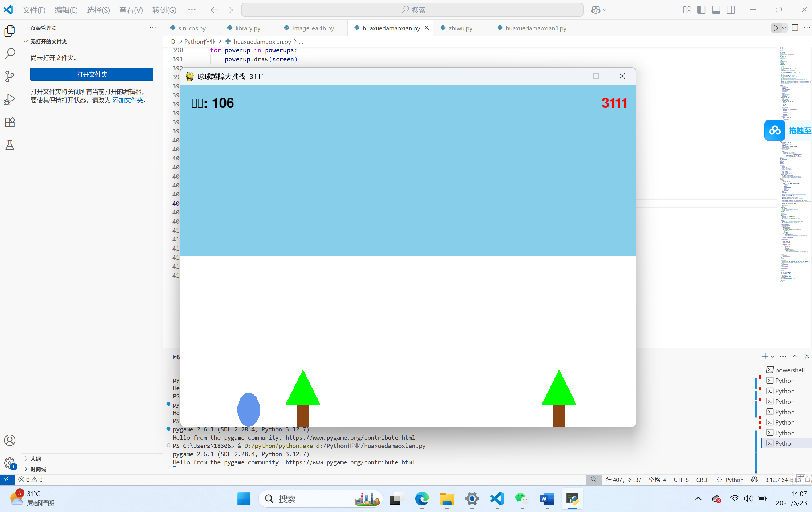Open run button dropdown arrow

pyautogui.click(x=784, y=28)
